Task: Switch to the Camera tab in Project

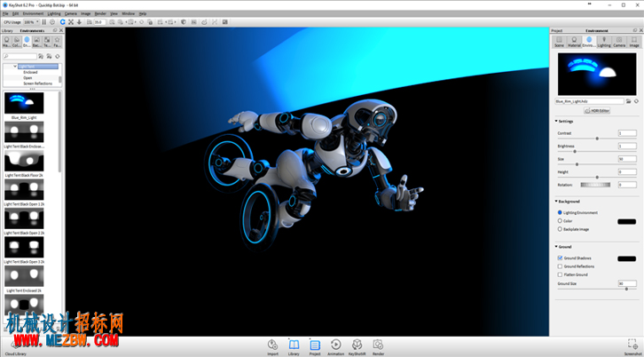Action: pyautogui.click(x=619, y=42)
